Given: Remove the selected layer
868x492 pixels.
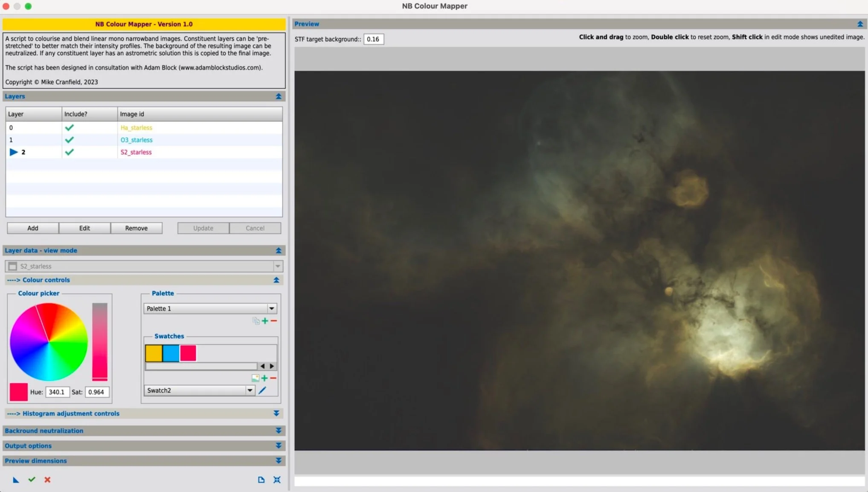Looking at the screenshot, I should pos(136,228).
